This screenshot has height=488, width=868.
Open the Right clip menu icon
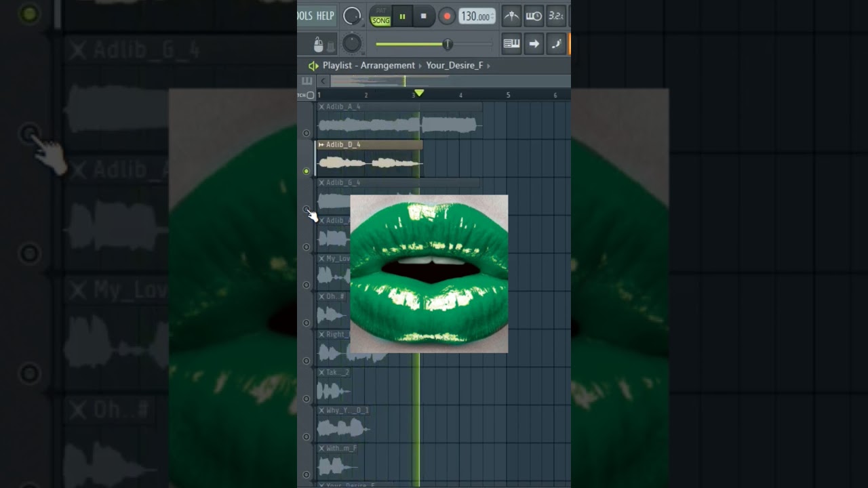coord(321,334)
